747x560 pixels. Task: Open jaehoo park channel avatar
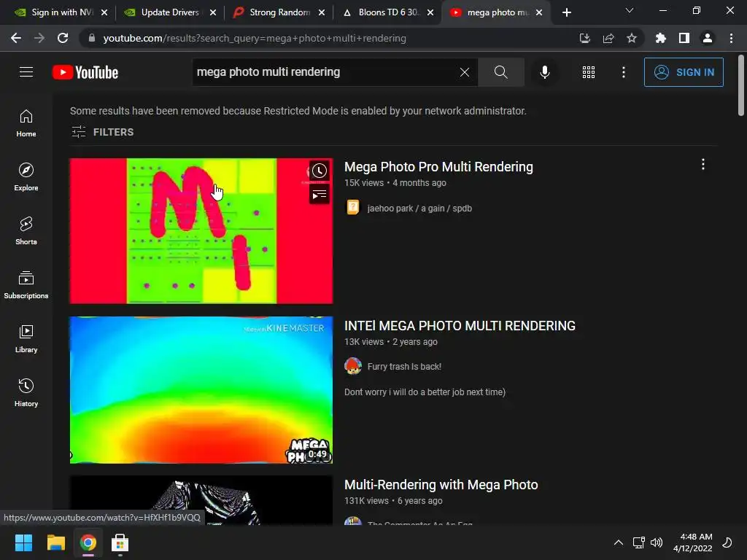point(353,208)
